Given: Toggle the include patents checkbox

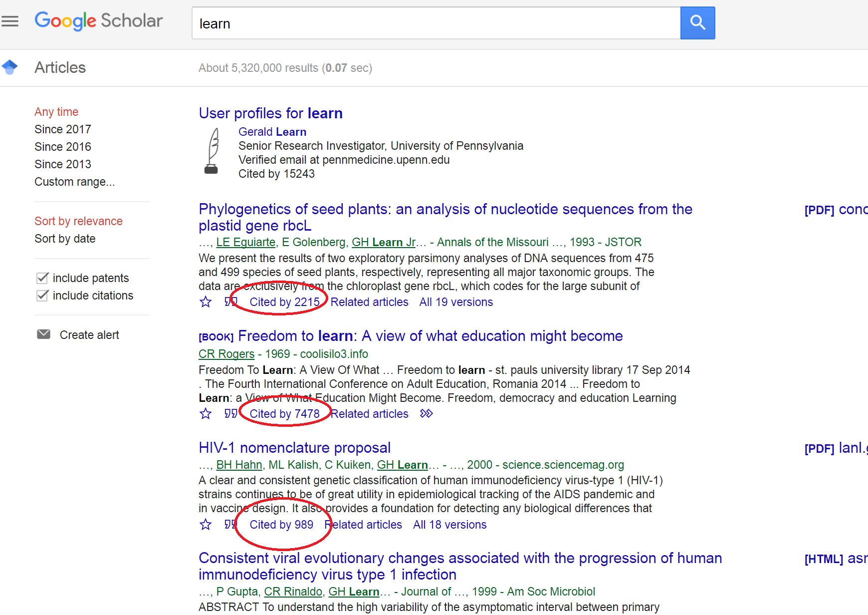Looking at the screenshot, I should click(43, 278).
